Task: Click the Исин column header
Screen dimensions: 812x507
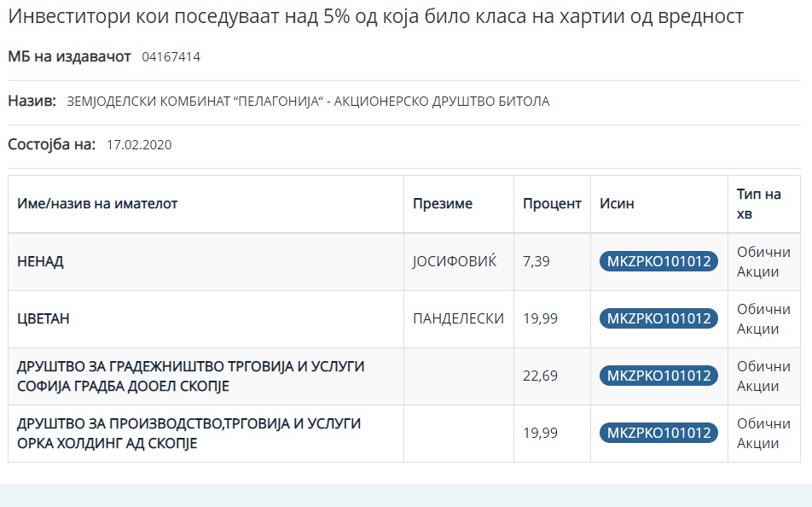Action: pos(617,204)
